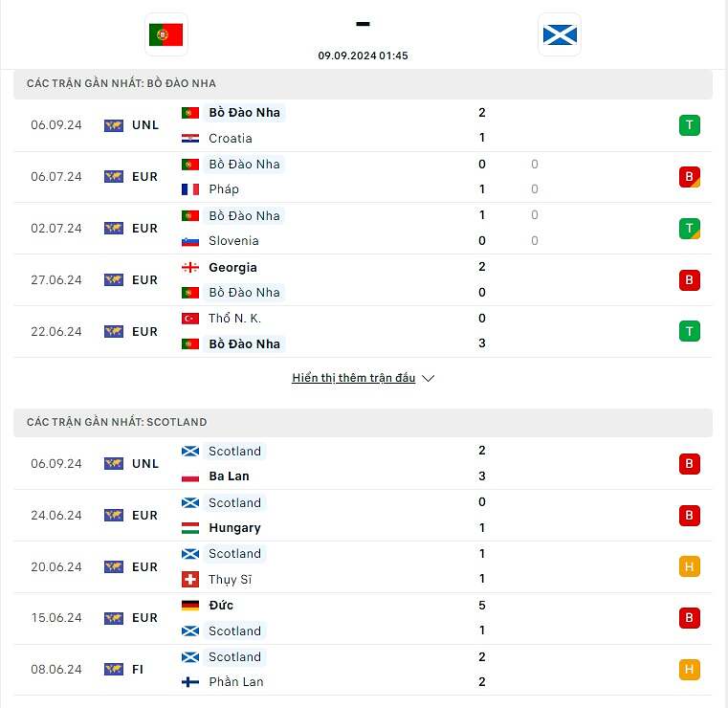Screen dimensions: 728x708
Task: Select the Các trận gần nhất: Bồ Đào Nha header
Action: pos(363,84)
